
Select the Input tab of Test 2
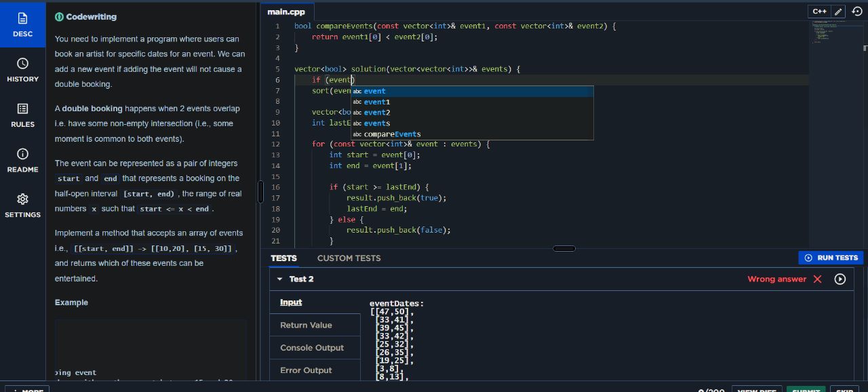tap(315, 302)
